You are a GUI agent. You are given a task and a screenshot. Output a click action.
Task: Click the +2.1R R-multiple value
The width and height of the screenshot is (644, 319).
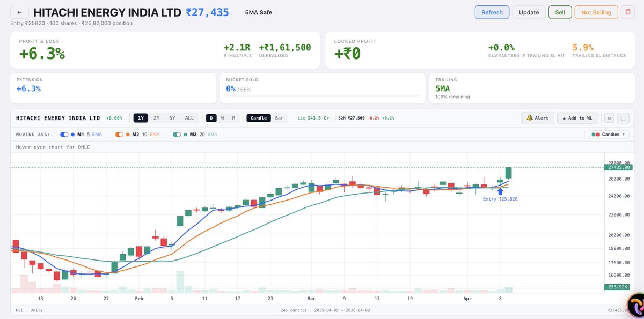[x=237, y=47]
